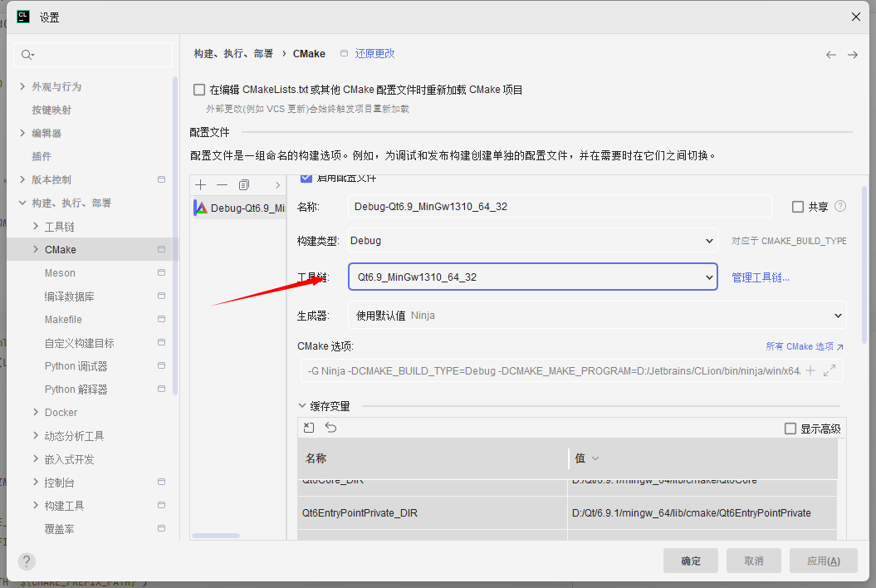Click the project-level icon beside 编译数据库

[x=161, y=296]
